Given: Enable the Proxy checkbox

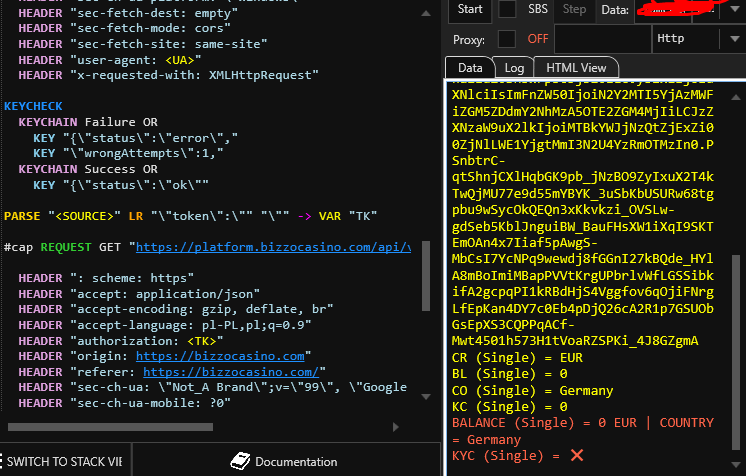Looking at the screenshot, I should (x=507, y=39).
